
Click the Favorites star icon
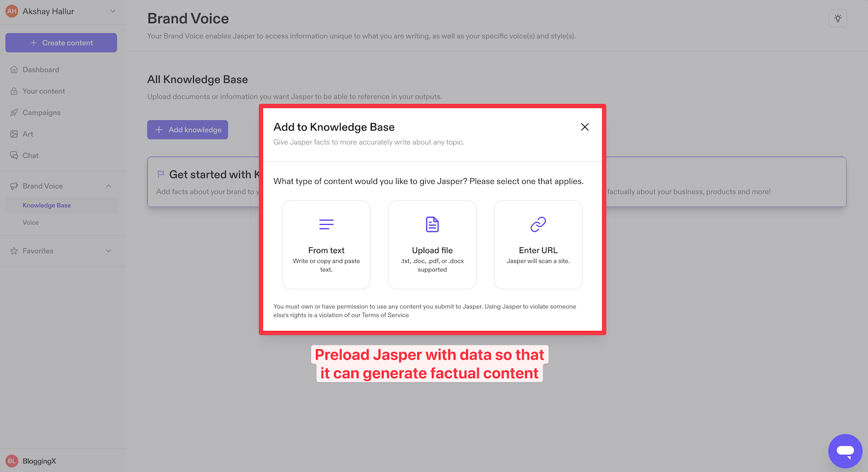point(14,251)
